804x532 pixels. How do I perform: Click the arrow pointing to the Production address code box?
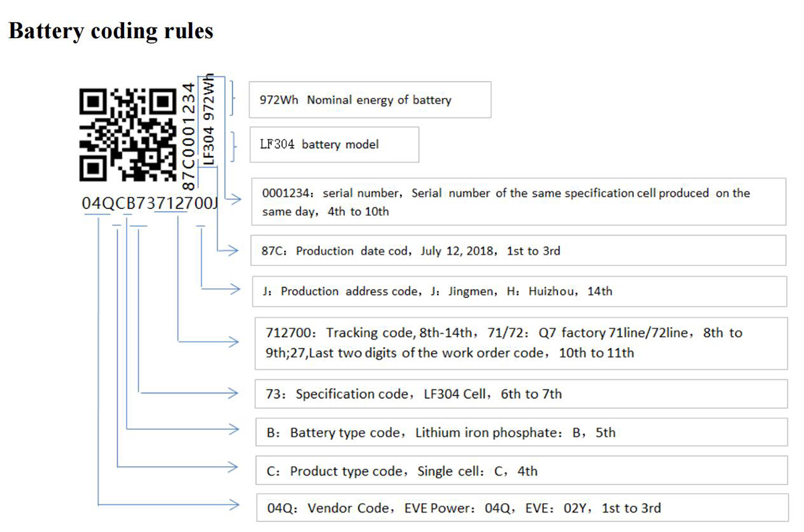(232, 289)
